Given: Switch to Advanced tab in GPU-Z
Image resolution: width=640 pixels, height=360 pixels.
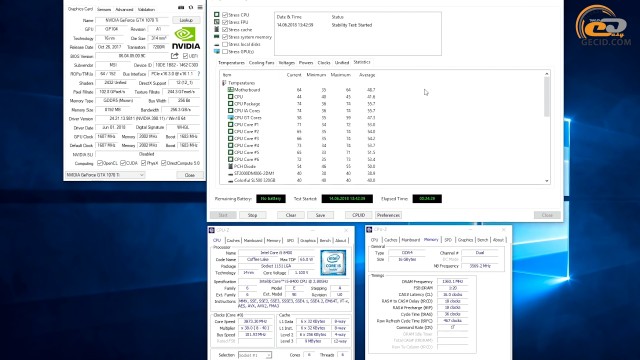Looking at the screenshot, I should (x=124, y=9).
